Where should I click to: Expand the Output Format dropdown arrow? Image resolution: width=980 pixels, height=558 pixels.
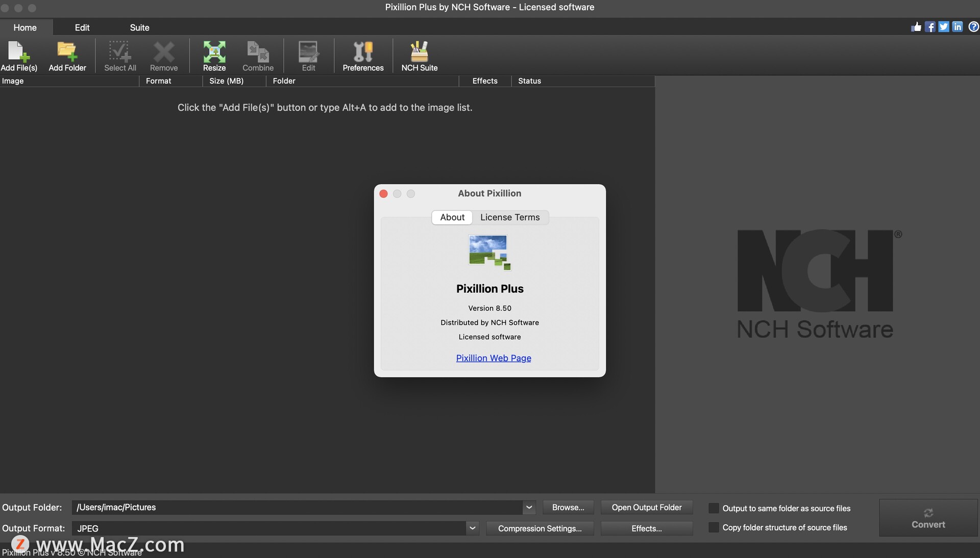coord(473,528)
